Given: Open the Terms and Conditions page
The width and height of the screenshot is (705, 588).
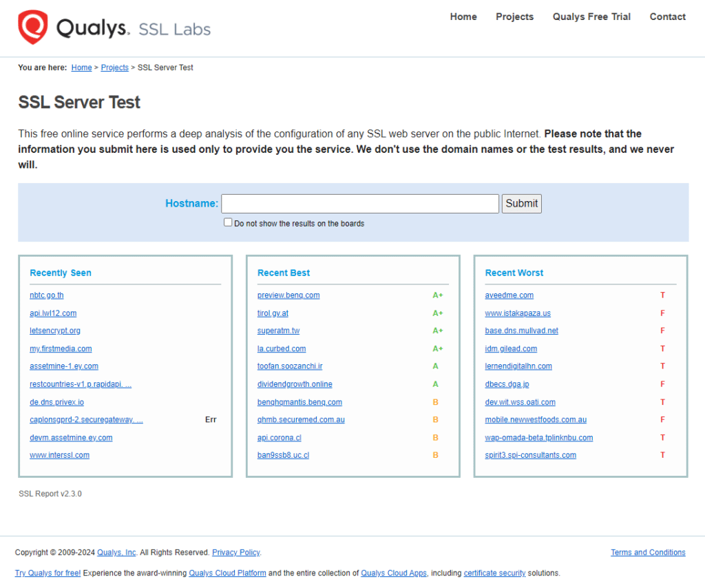Looking at the screenshot, I should tap(648, 552).
